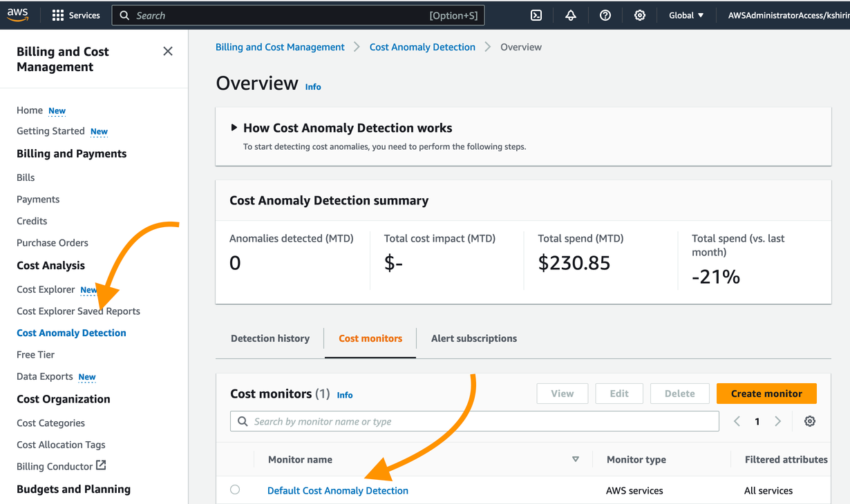This screenshot has width=850, height=504.
Task: Open Free Tier in sidebar
Action: [35, 354]
